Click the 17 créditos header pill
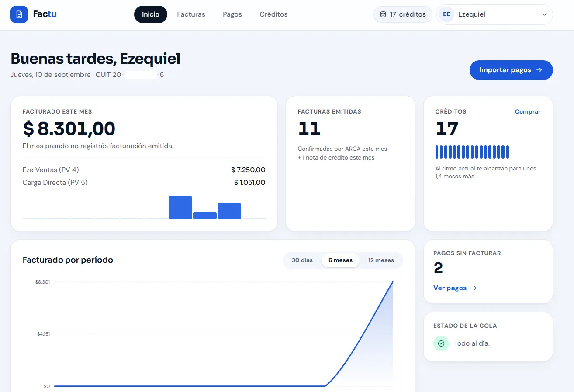The height and width of the screenshot is (392, 574). (x=402, y=14)
